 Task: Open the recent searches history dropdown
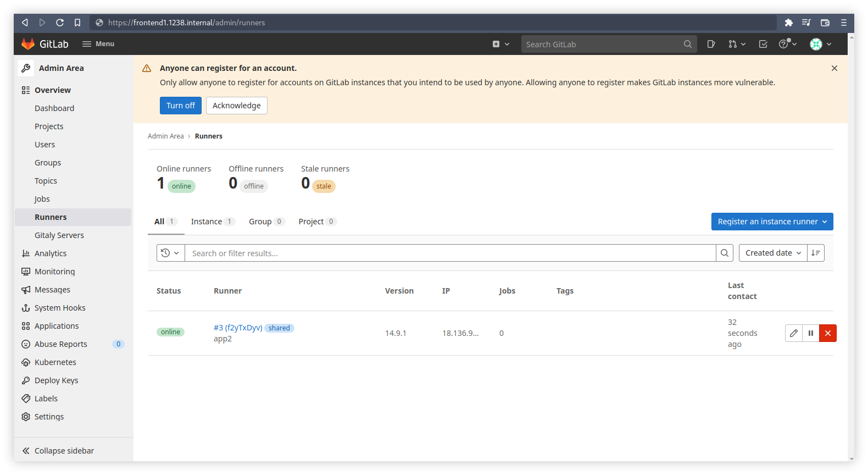(170, 253)
